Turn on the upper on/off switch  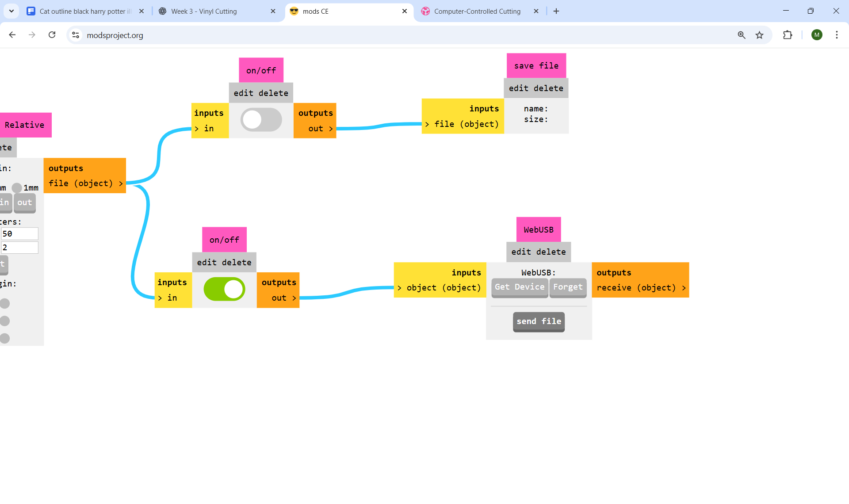click(x=261, y=120)
